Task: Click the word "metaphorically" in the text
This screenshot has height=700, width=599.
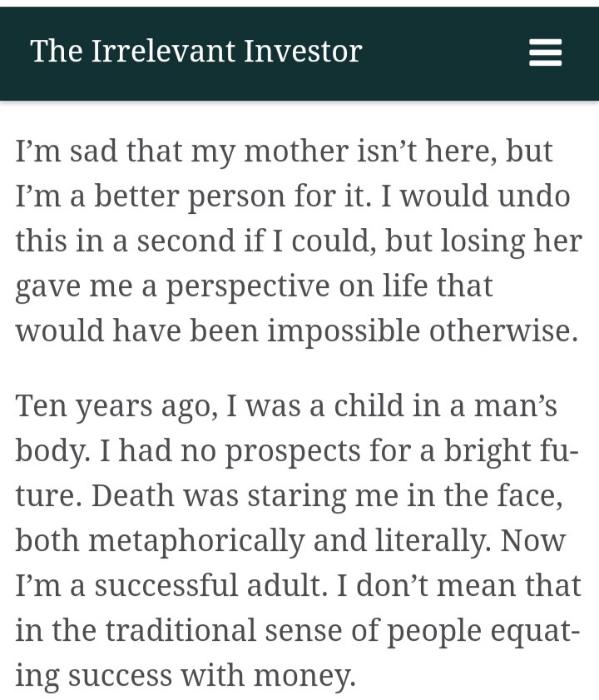Action: tap(196, 540)
